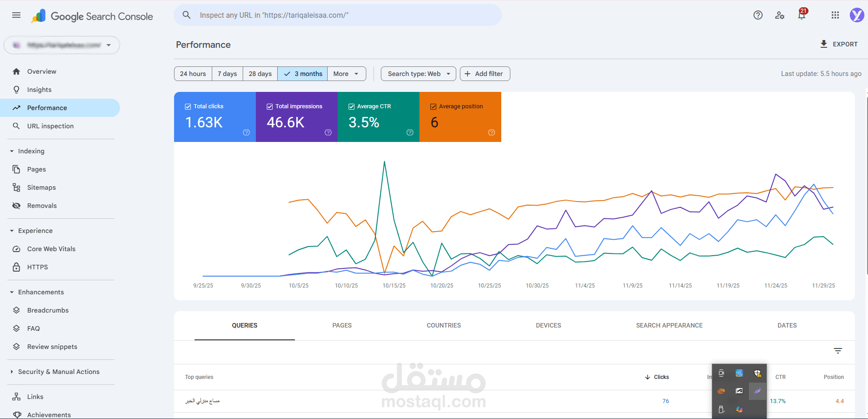The height and width of the screenshot is (419, 868).
Task: Open the More date range dropdown
Action: click(x=346, y=74)
